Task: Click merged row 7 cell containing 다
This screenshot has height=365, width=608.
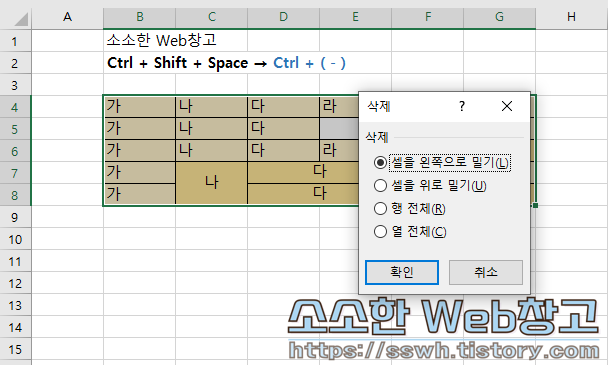Action: click(x=304, y=173)
